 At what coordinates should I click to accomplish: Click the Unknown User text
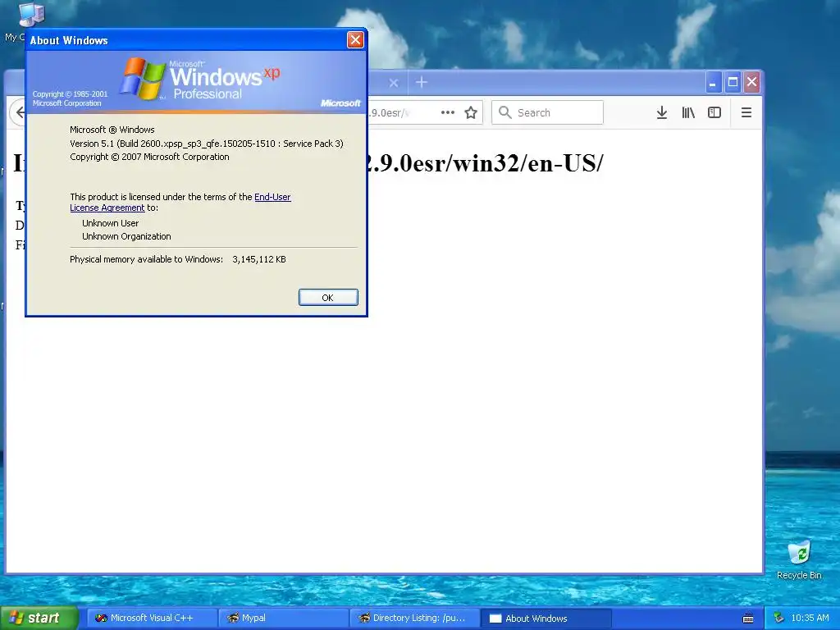pos(111,223)
